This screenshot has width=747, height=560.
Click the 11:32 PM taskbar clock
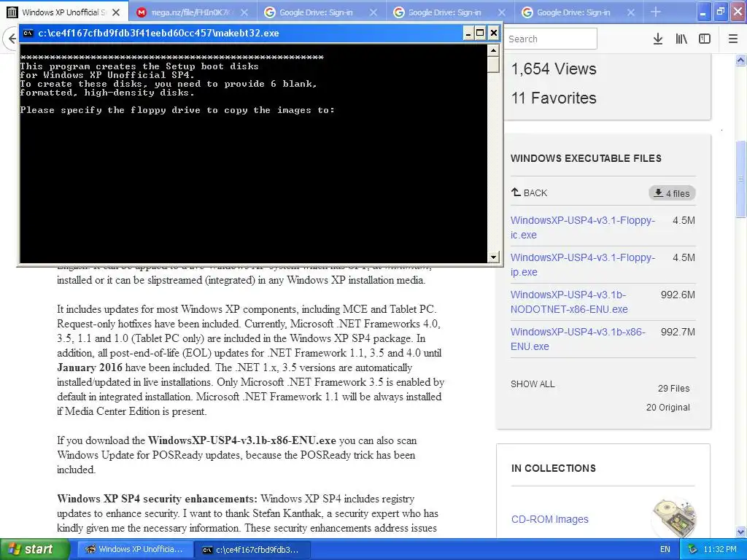click(720, 550)
